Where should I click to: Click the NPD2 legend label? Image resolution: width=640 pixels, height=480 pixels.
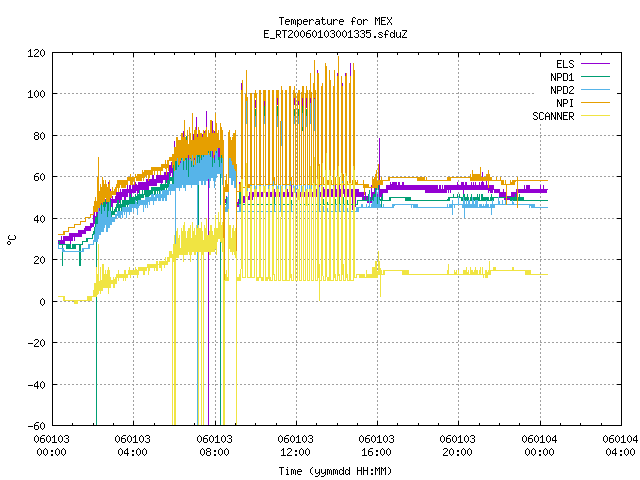(x=562, y=90)
